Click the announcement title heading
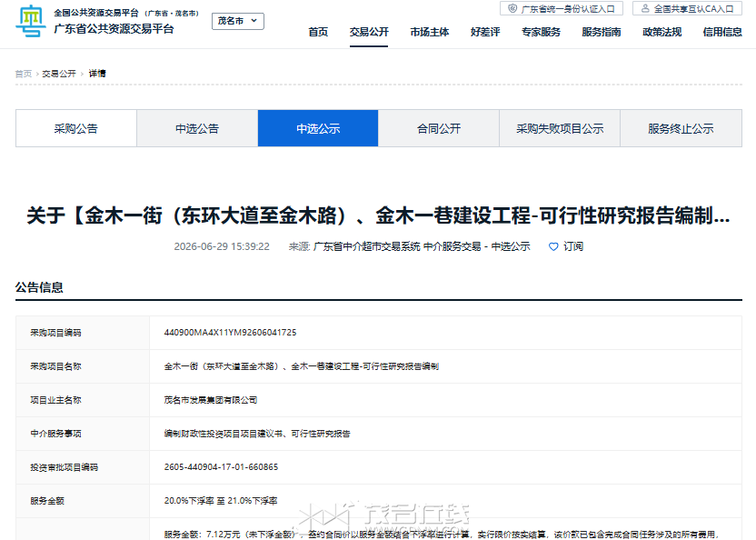The height and width of the screenshot is (540, 756). 378,215
